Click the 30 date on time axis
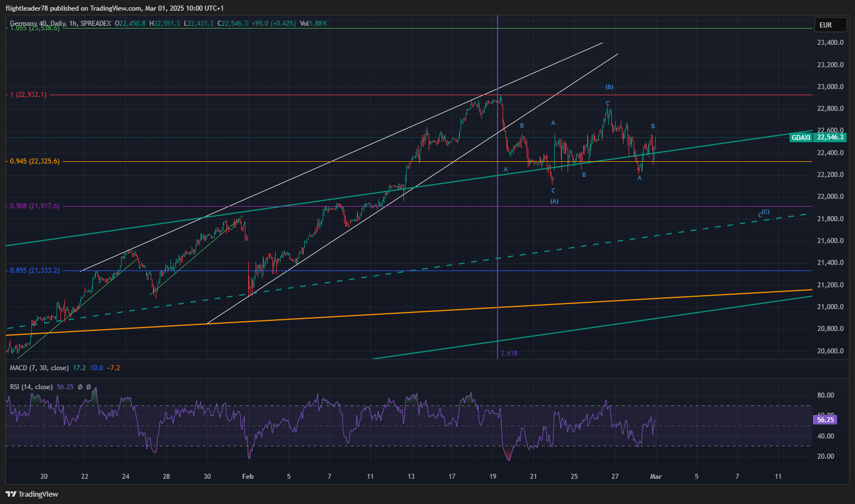This screenshot has width=855, height=504. pyautogui.click(x=207, y=477)
